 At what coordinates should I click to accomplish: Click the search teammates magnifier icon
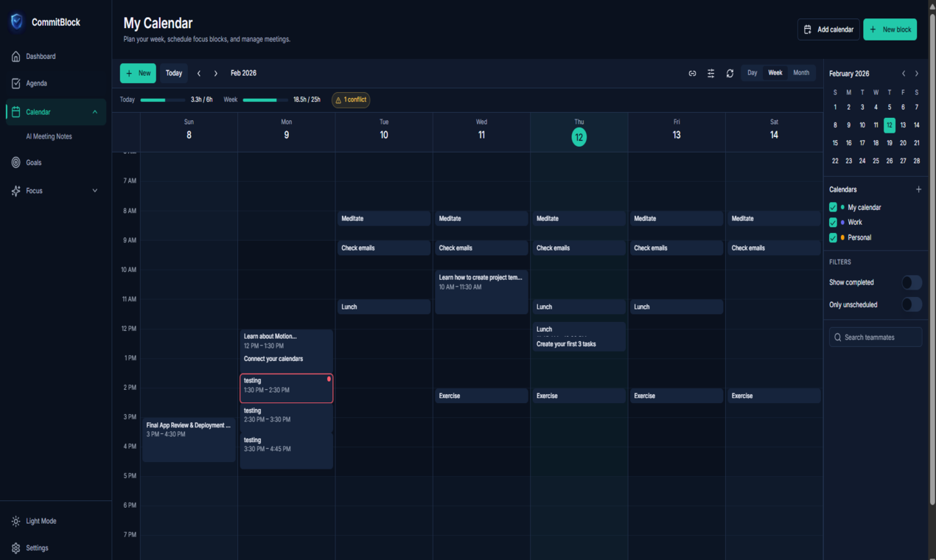[838, 337]
